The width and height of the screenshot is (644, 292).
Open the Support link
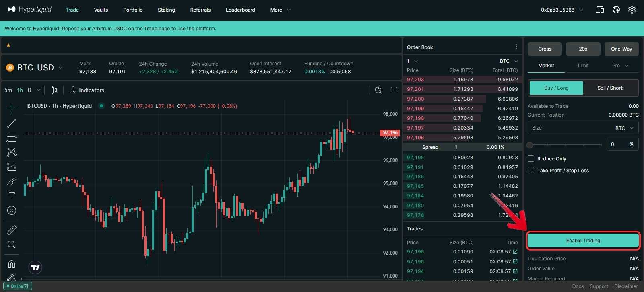tap(599, 286)
